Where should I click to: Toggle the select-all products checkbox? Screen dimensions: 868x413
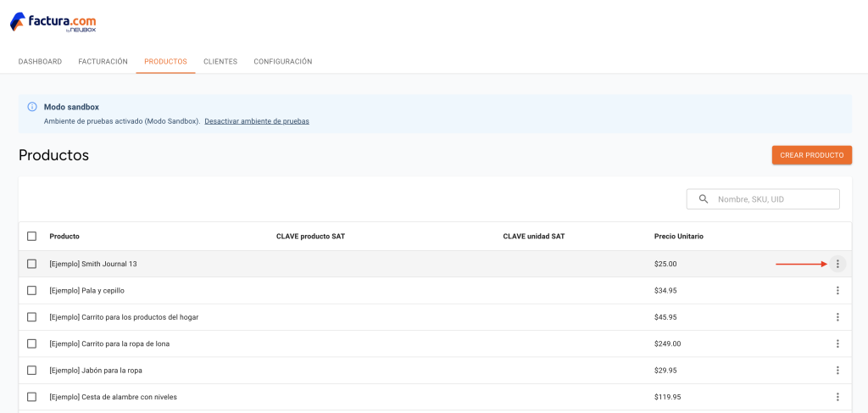[31, 237]
